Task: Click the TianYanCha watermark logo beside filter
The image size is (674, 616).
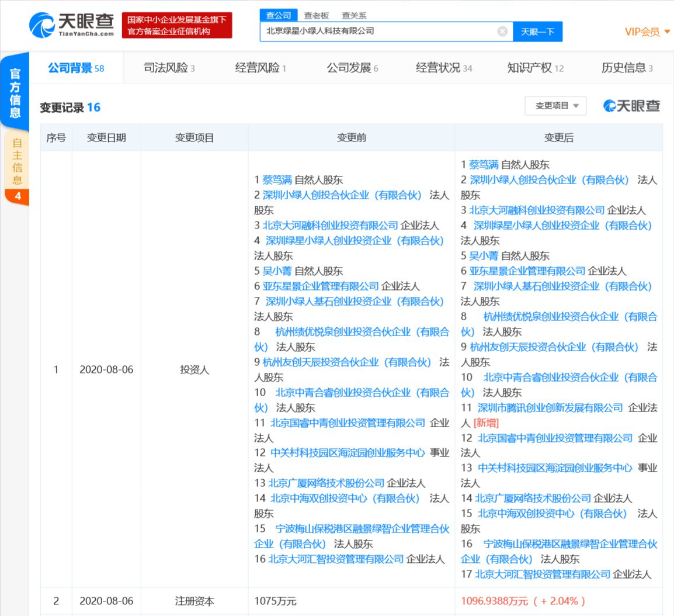Action: pos(631,106)
